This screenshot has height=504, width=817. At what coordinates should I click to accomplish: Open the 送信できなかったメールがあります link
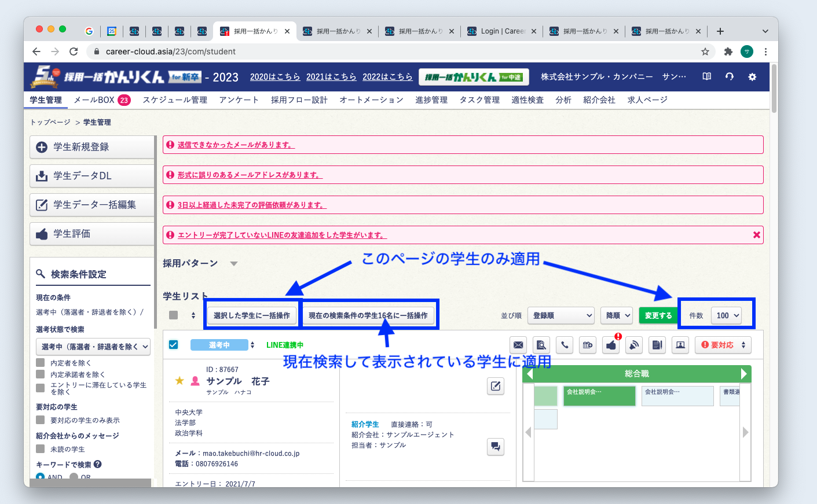pos(236,145)
